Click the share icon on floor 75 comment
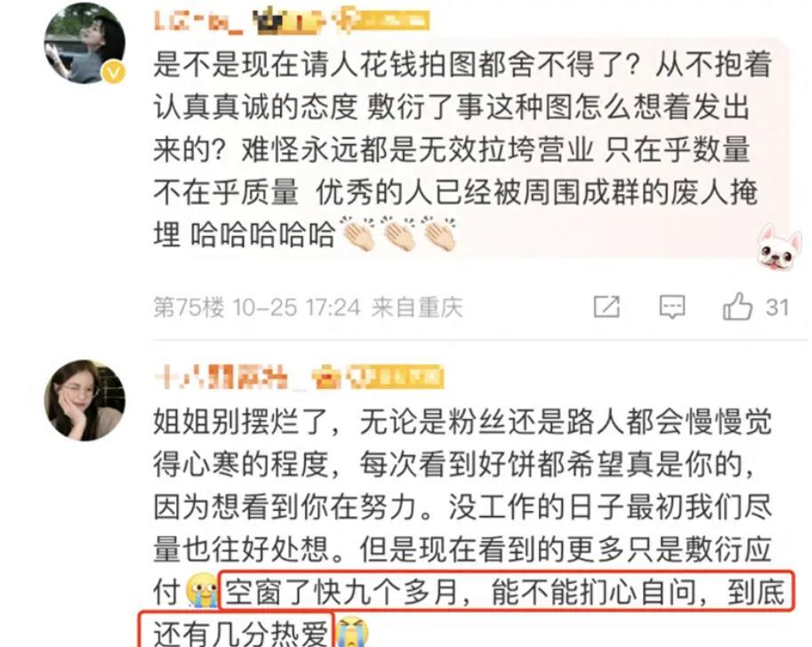Viewport: 812px width, 647px height. [x=607, y=306]
